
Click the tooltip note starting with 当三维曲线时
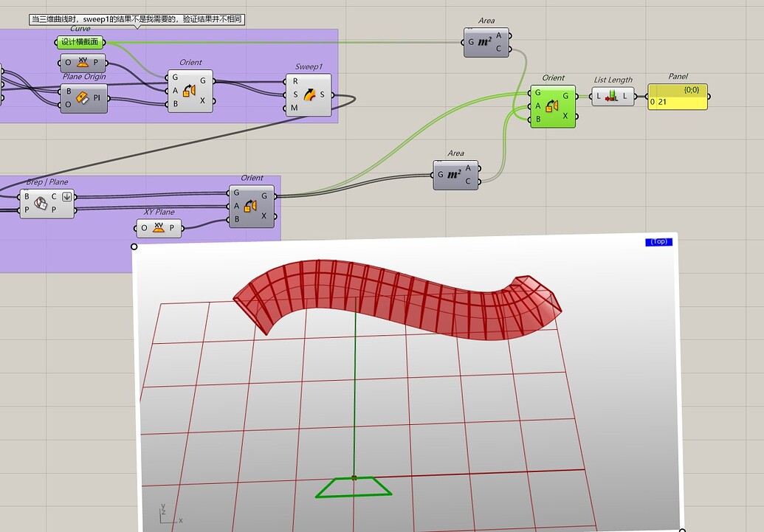click(x=137, y=20)
